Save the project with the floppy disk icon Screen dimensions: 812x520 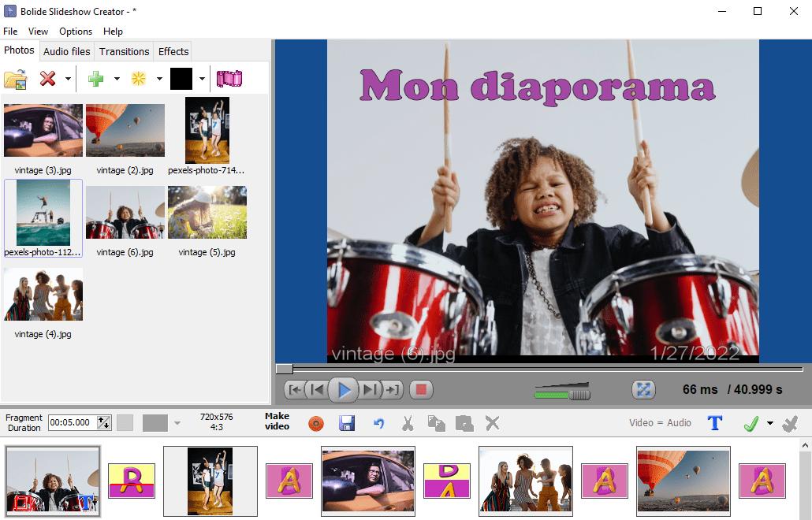(x=347, y=423)
